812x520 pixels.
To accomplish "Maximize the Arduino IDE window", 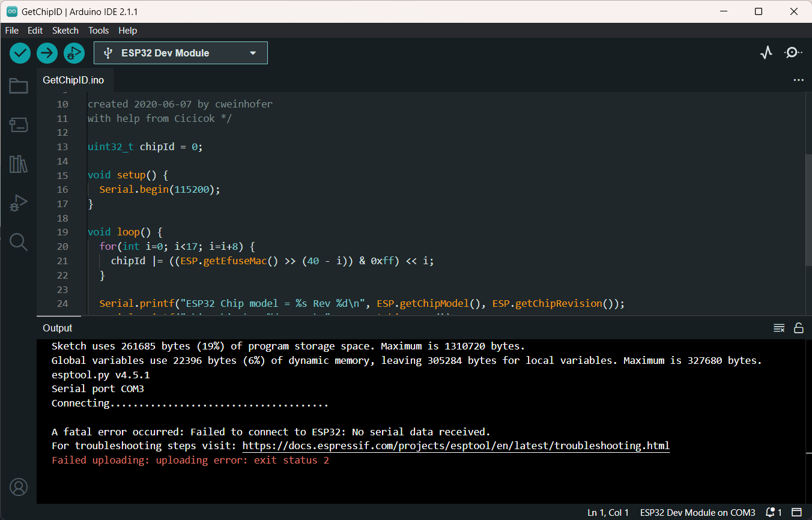I will click(x=759, y=11).
